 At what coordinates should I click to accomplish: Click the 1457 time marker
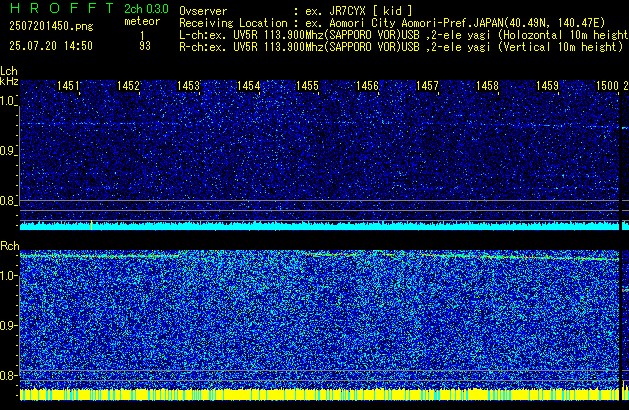pyautogui.click(x=427, y=86)
